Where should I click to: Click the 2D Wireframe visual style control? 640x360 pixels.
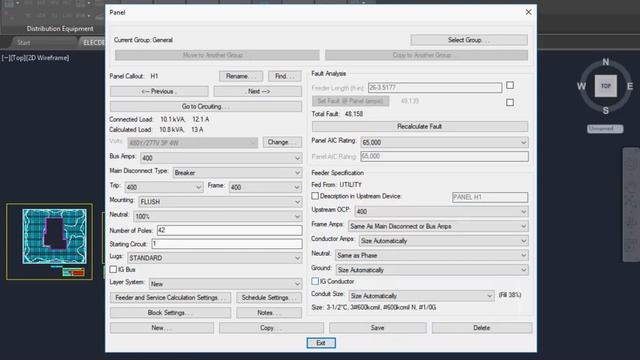47,58
